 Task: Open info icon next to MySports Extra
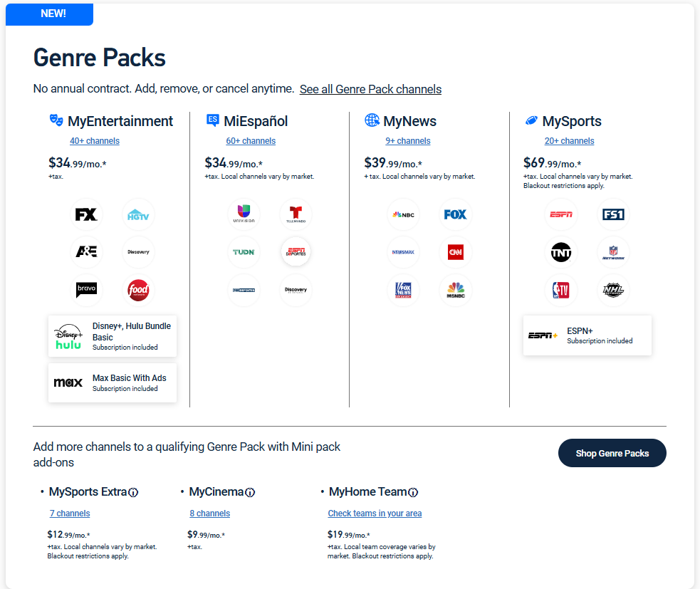(133, 492)
